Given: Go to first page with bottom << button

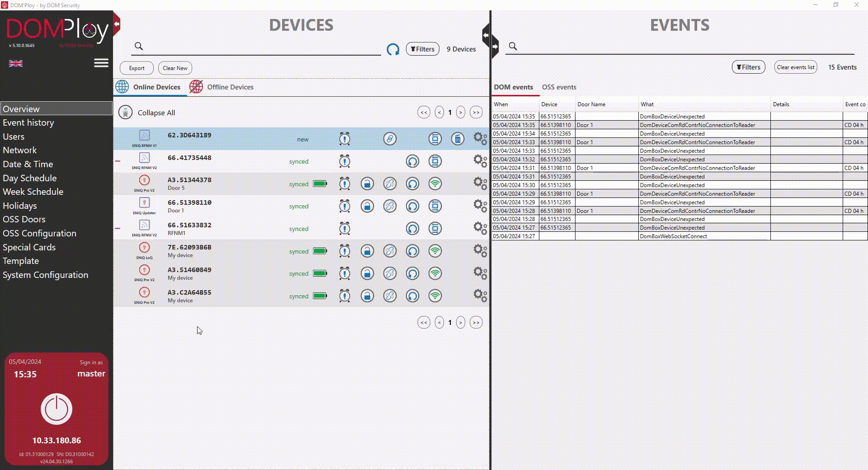Looking at the screenshot, I should [x=424, y=323].
